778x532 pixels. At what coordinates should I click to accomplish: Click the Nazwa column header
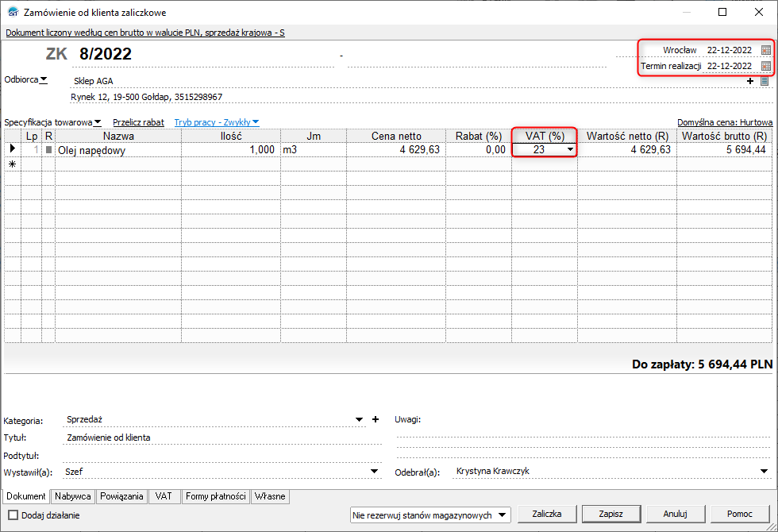point(118,136)
